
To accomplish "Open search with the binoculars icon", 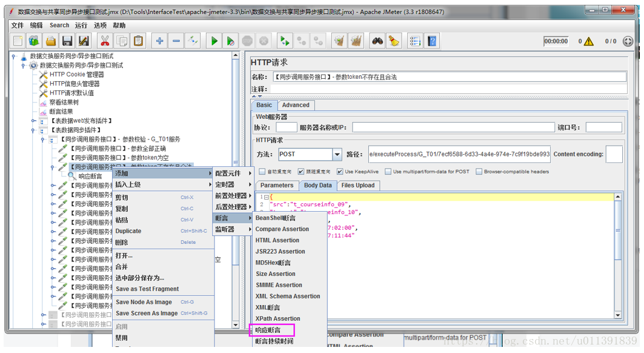I will tap(377, 41).
